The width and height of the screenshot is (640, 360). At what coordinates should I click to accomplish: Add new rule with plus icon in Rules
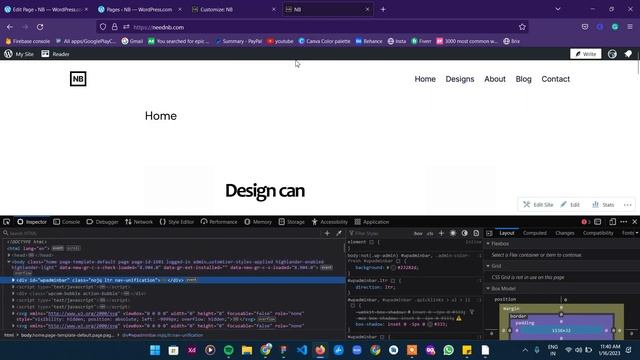[441, 233]
